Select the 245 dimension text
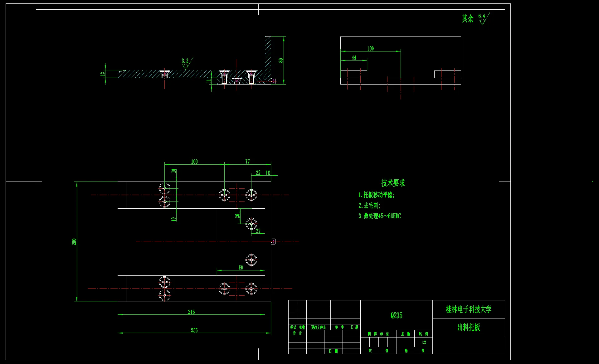 [191, 312]
